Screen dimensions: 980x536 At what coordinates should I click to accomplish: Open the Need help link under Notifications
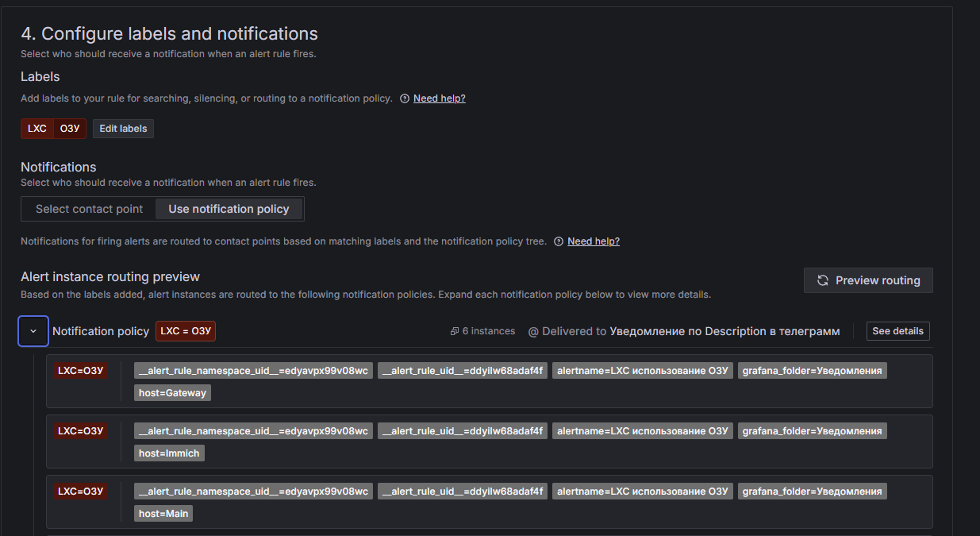tap(593, 241)
